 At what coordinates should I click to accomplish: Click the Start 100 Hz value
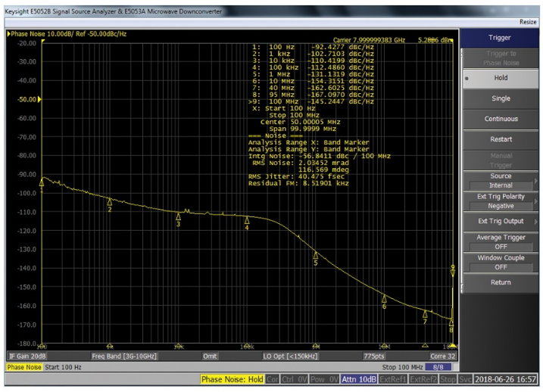click(x=63, y=367)
